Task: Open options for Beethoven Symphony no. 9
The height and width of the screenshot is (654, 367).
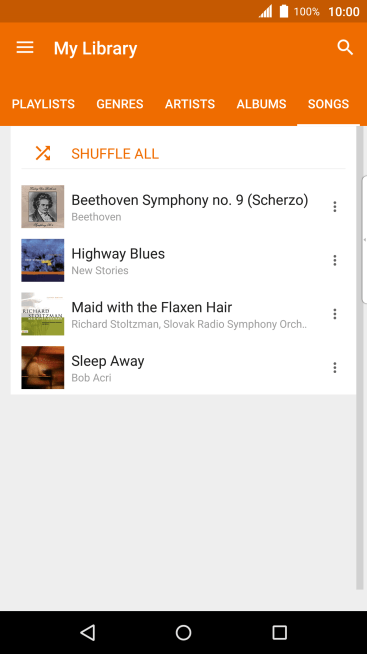Action: coord(334,206)
